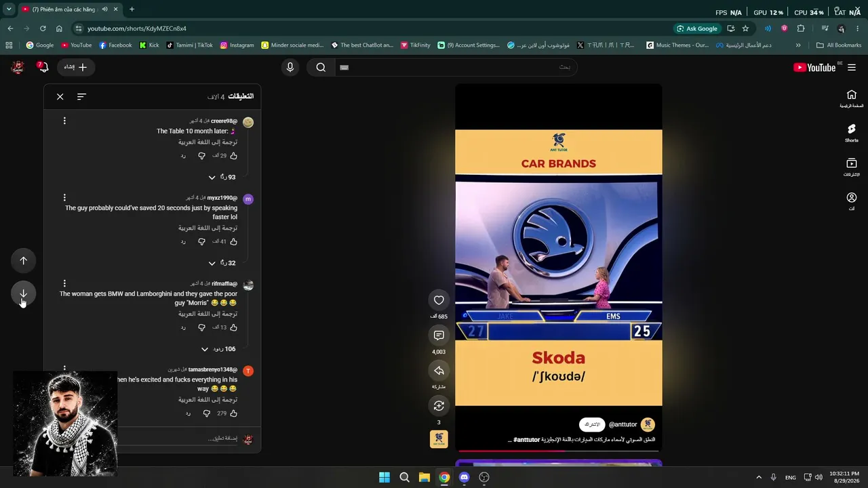Open the @anttutor channel link

[623, 425]
